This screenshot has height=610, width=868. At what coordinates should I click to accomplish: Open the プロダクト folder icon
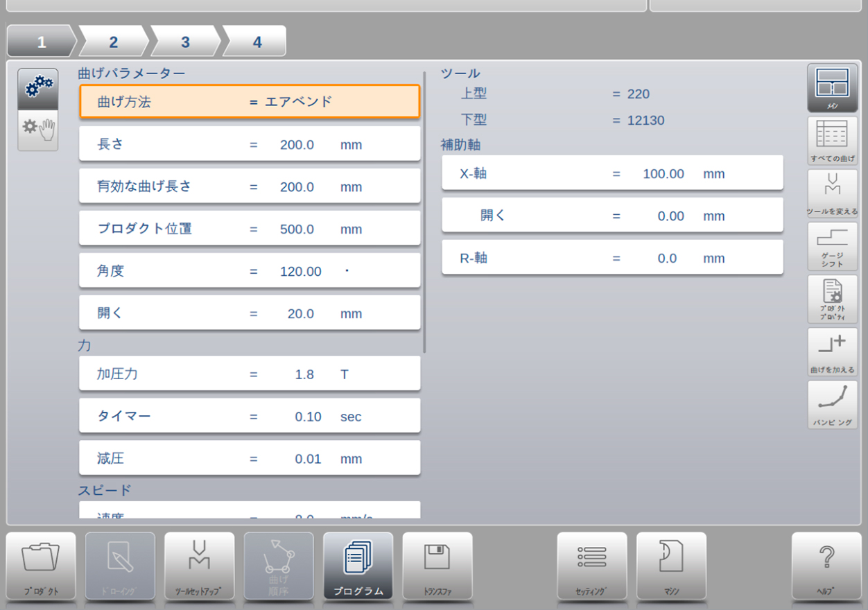(x=41, y=566)
